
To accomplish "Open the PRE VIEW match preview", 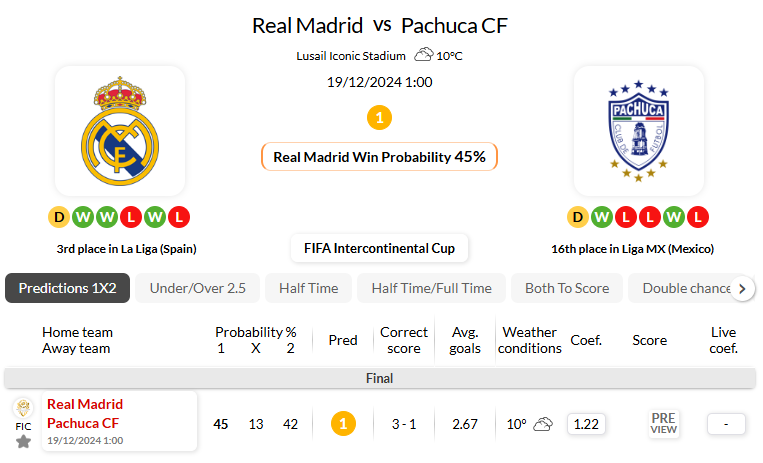I will pos(663,424).
